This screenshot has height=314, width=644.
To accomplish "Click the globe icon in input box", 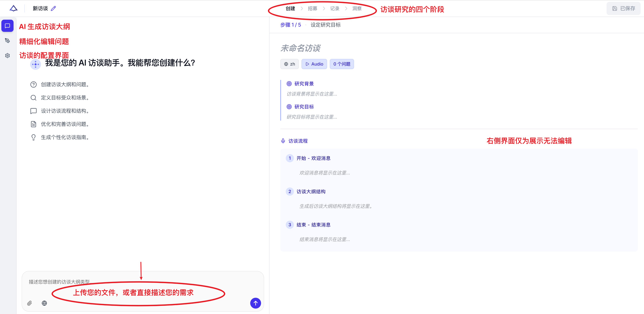I will [x=44, y=303].
